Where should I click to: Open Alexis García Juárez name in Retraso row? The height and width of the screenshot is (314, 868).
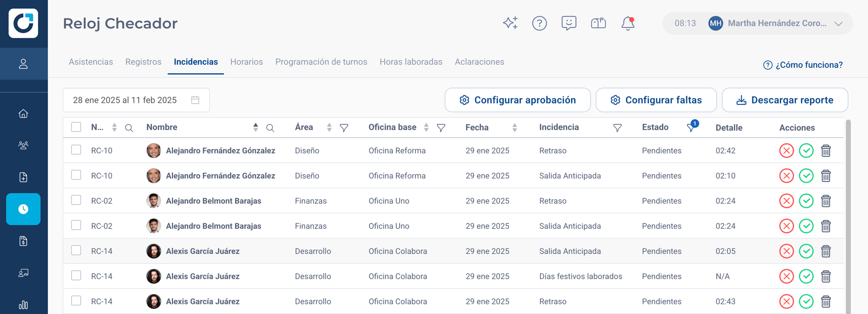point(203,301)
